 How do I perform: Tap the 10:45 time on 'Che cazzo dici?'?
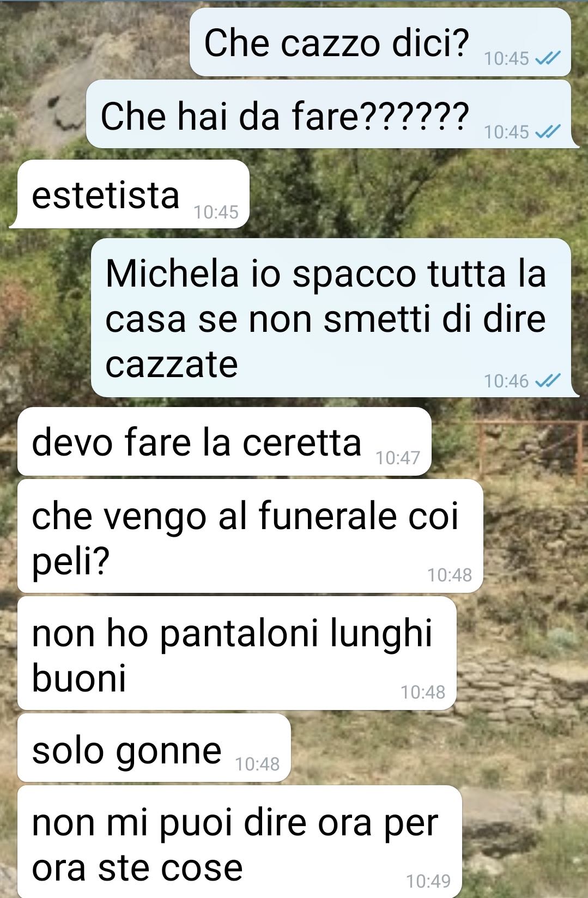(506, 58)
